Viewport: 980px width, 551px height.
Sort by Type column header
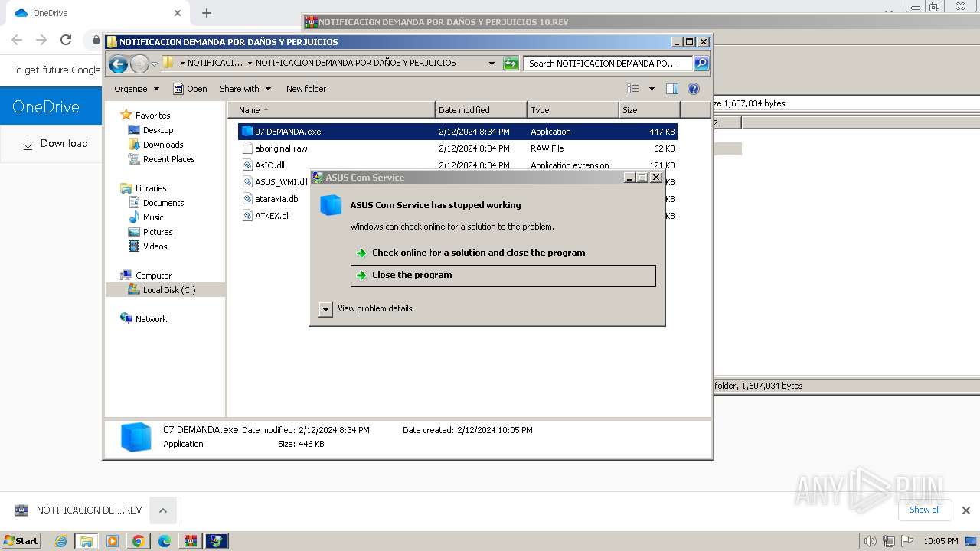click(573, 110)
